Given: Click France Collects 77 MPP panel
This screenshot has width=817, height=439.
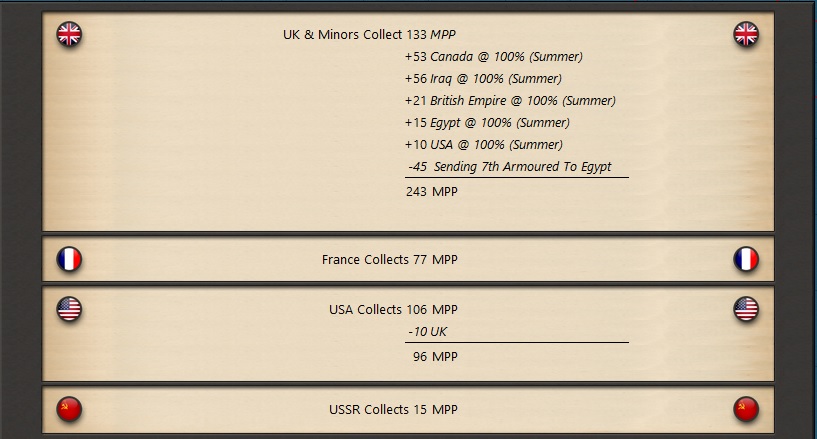Looking at the screenshot, I should [x=408, y=259].
